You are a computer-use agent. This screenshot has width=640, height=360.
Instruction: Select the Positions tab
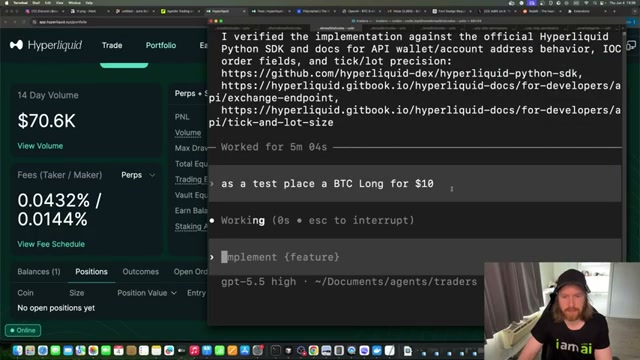[91, 271]
